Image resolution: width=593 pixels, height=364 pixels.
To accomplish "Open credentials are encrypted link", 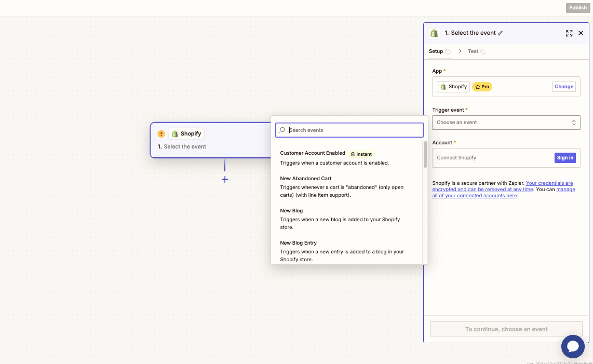I will (503, 186).
